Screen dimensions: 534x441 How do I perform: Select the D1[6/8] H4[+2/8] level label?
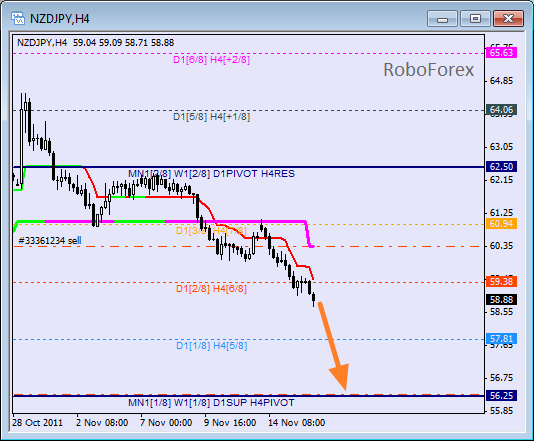coord(211,60)
